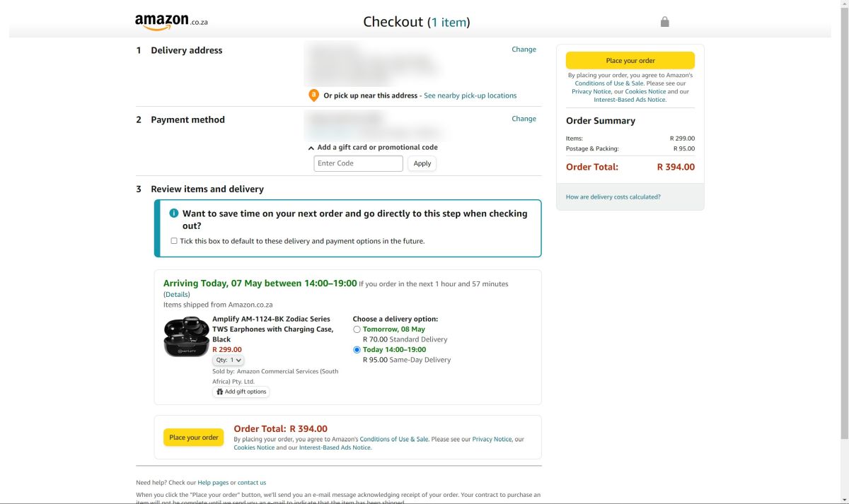The width and height of the screenshot is (849, 504).
Task: Click the arrival Details link
Action: 177,295
